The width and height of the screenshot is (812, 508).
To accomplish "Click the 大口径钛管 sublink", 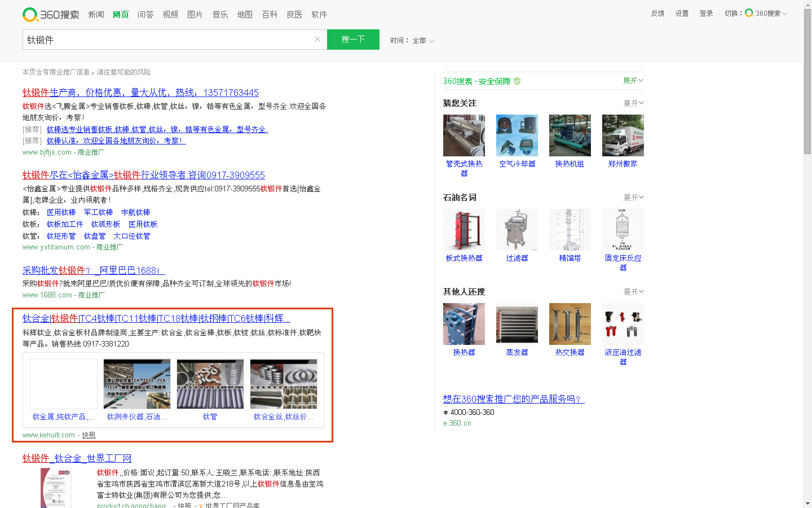I will [131, 236].
